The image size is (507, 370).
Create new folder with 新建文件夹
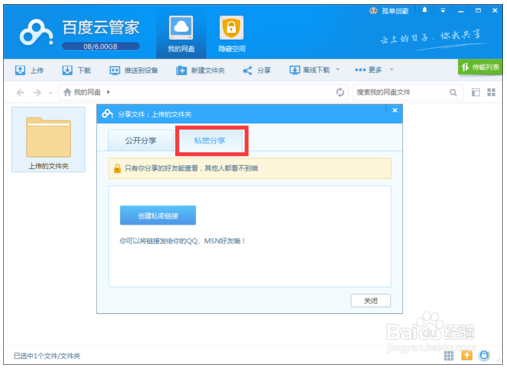pyautogui.click(x=200, y=70)
